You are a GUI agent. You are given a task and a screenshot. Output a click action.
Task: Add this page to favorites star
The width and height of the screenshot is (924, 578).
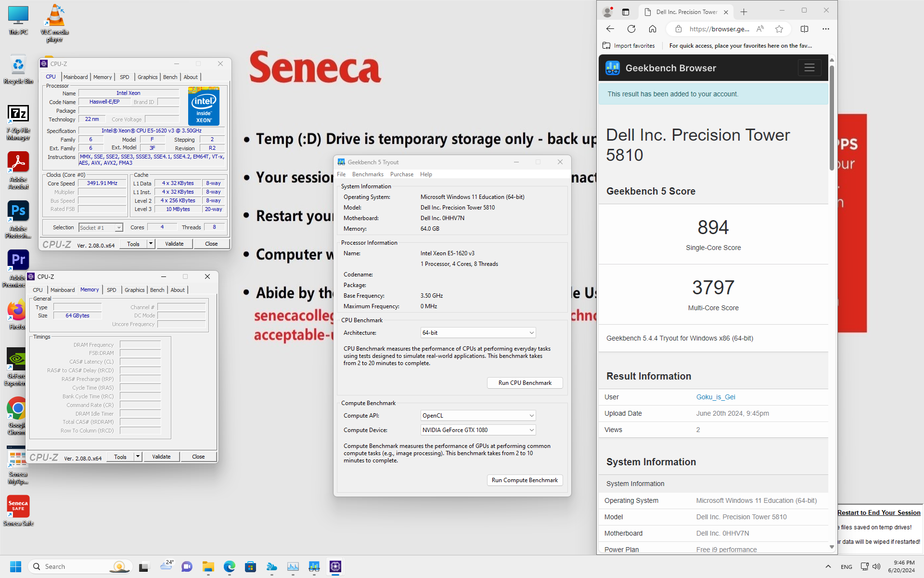779,29
